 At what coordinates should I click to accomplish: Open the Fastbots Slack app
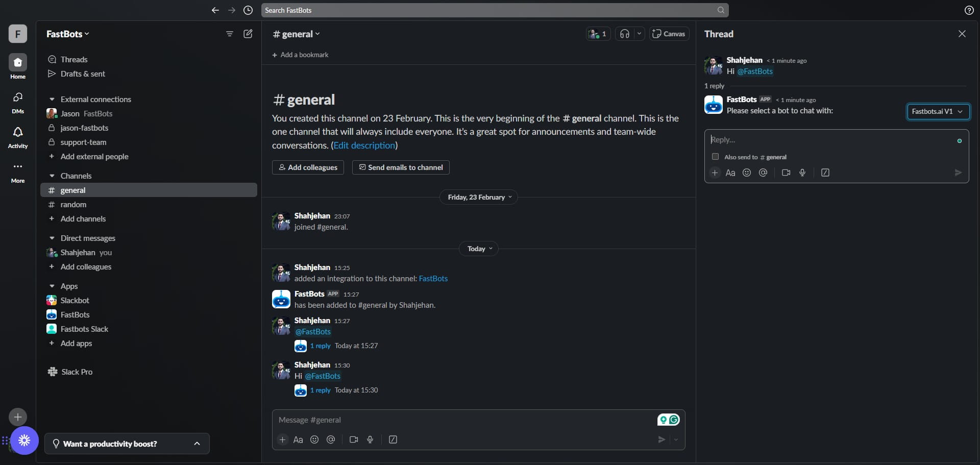pos(149,329)
